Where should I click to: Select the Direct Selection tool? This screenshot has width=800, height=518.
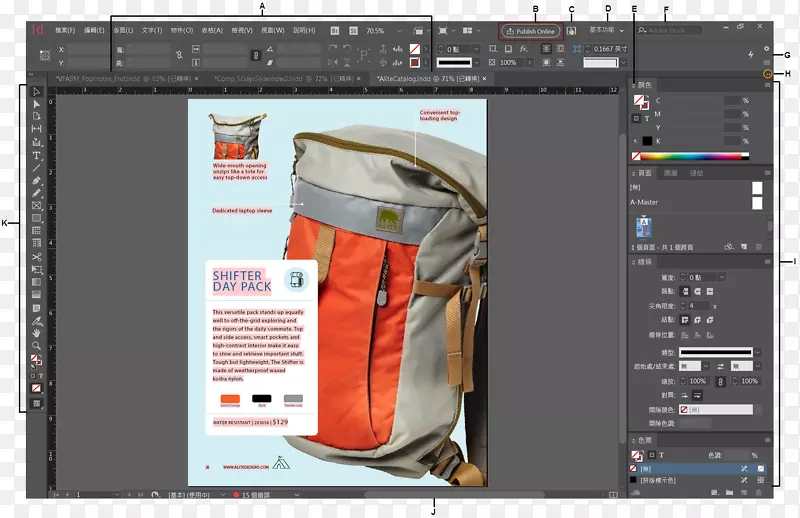(x=36, y=104)
